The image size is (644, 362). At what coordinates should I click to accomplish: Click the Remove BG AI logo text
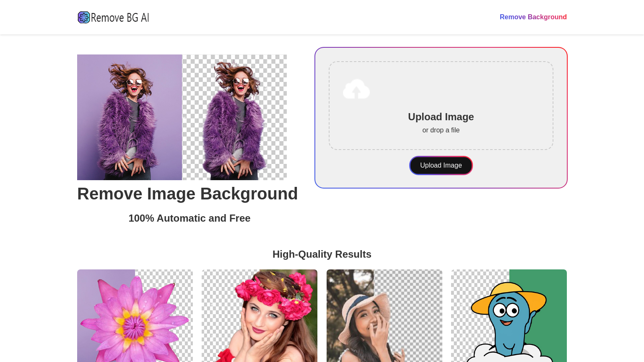click(120, 18)
